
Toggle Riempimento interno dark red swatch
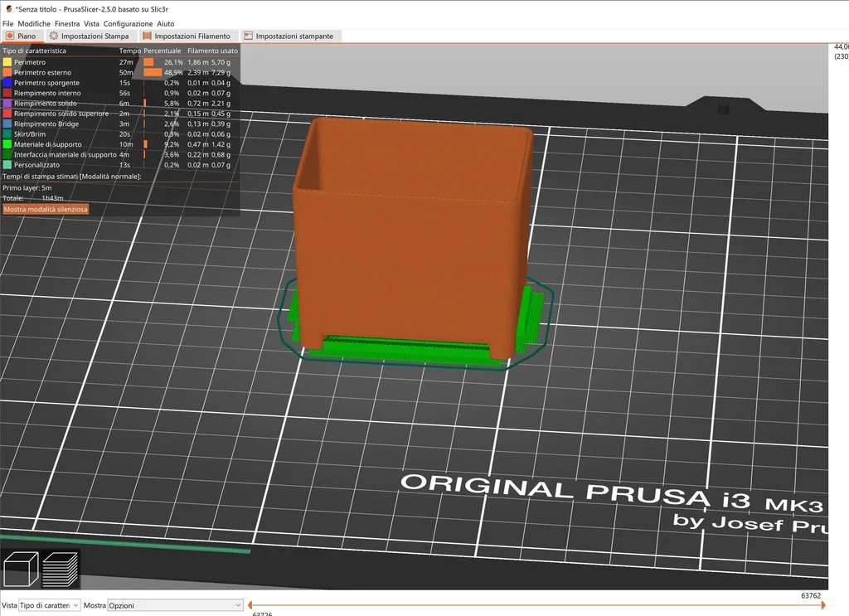click(7, 93)
